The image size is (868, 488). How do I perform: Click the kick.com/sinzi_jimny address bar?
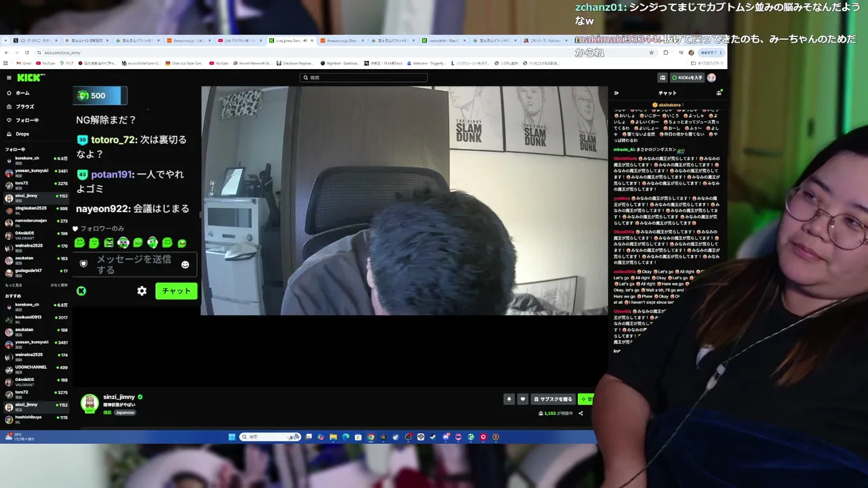346,52
